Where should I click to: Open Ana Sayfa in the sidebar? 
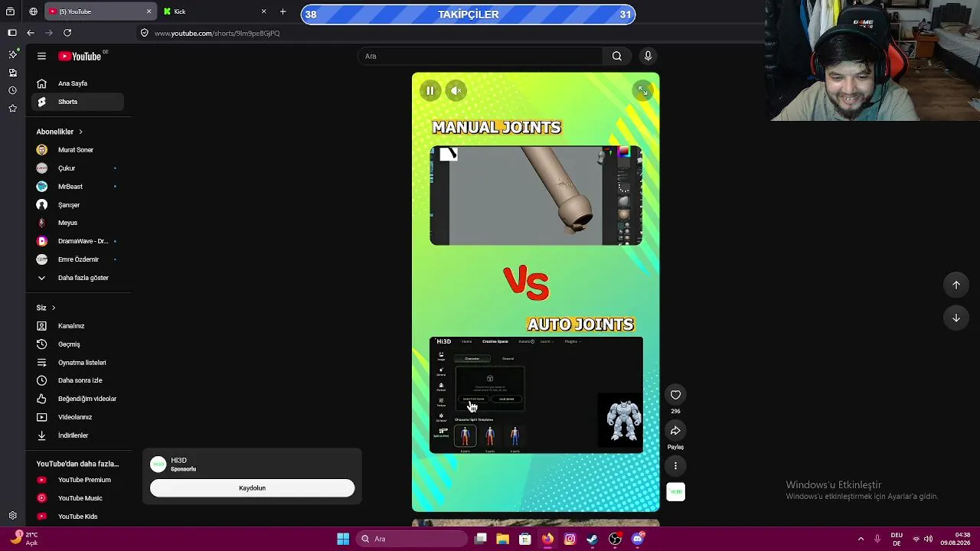coord(77,83)
